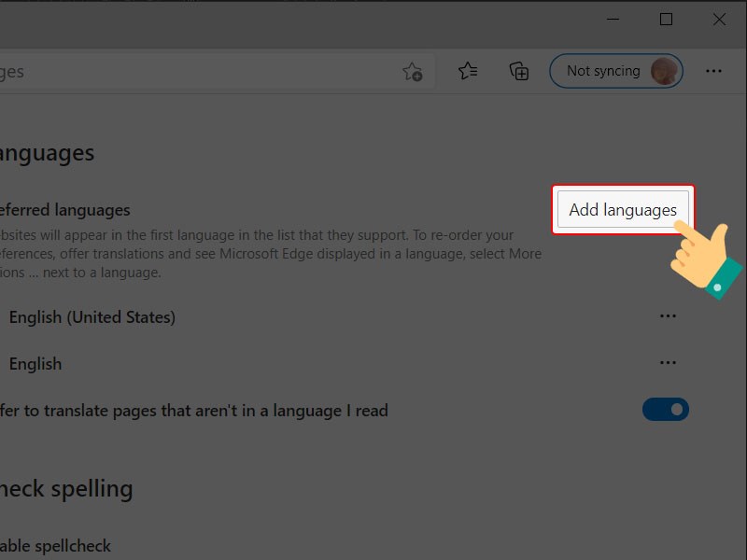Click the Add languages button
The width and height of the screenshot is (747, 560).
[623, 209]
